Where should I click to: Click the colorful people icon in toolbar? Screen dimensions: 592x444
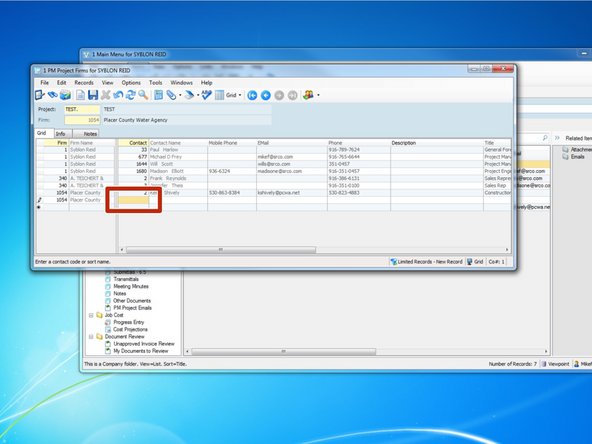click(x=308, y=95)
